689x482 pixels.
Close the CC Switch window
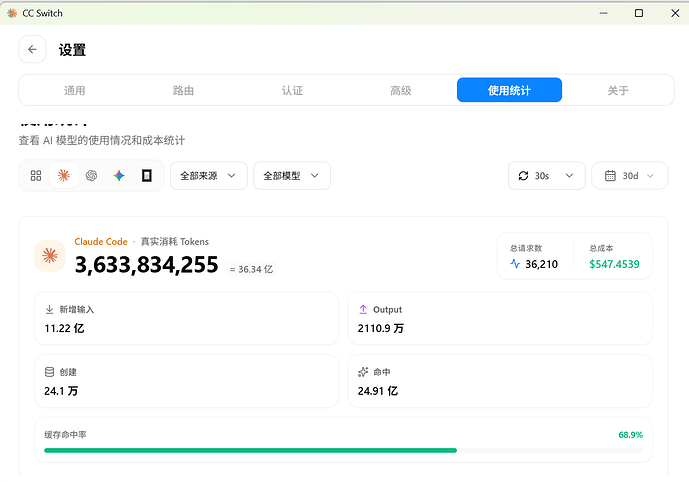pos(675,13)
